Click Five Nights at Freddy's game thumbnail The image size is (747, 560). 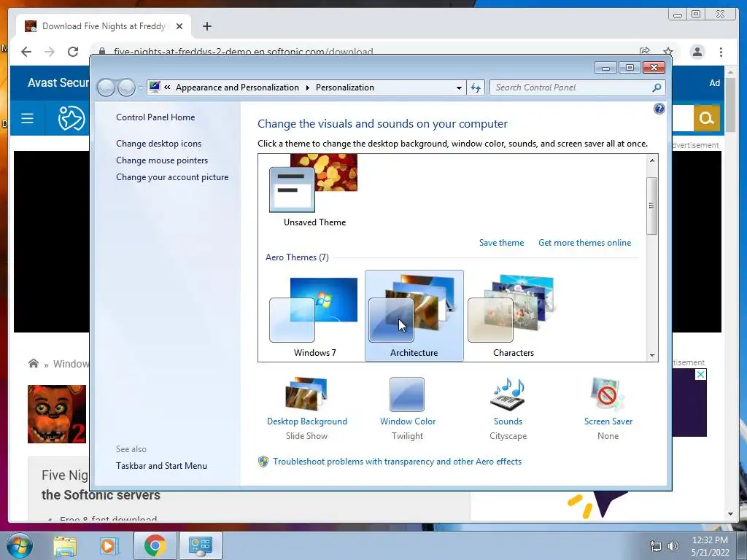[57, 414]
